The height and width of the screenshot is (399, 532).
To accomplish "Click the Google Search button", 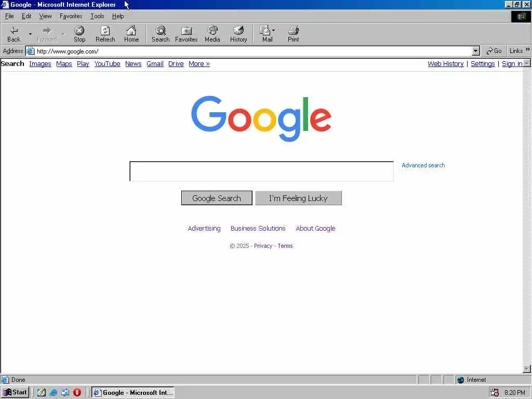I will tap(217, 198).
